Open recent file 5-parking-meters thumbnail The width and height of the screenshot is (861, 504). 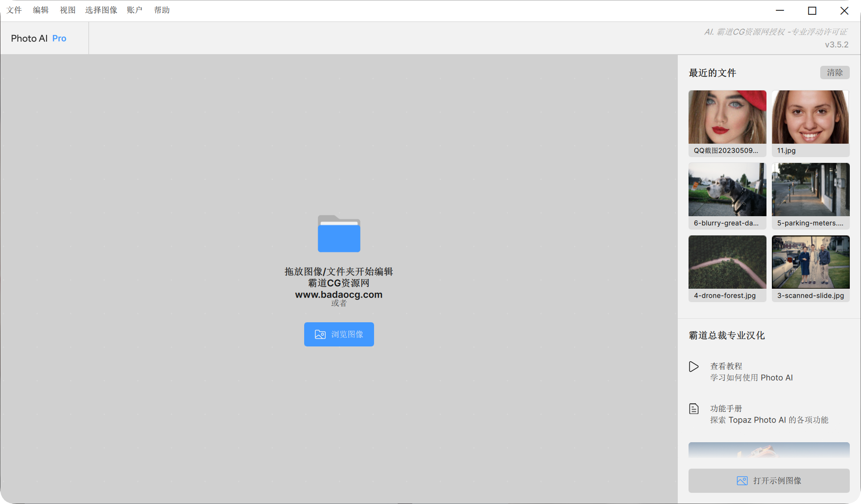click(810, 196)
